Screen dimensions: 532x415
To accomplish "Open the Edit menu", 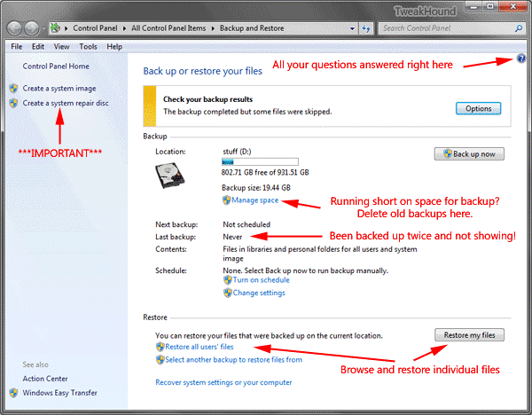I will pyautogui.click(x=38, y=46).
